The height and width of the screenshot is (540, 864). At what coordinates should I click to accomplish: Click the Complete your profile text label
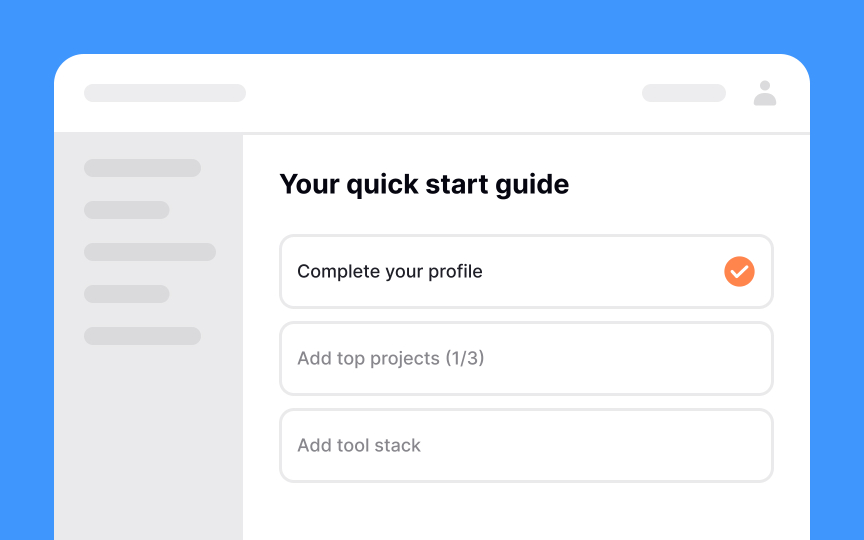[390, 272]
